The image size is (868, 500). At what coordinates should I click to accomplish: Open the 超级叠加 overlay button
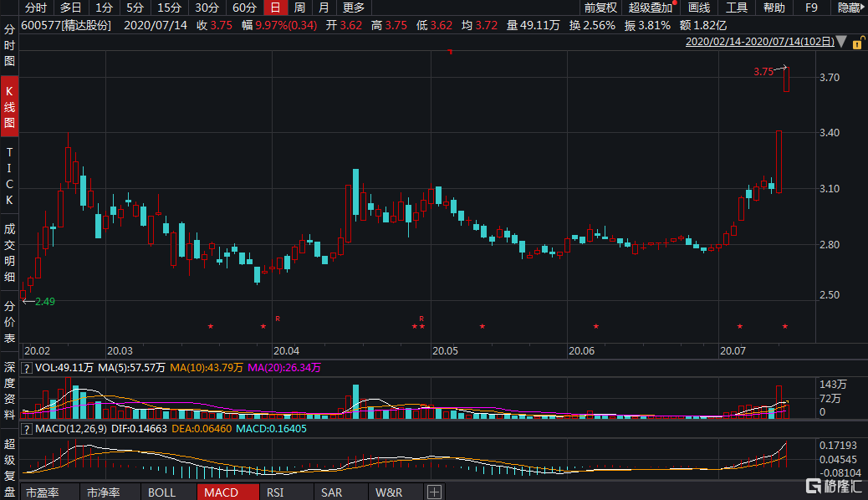coord(651,8)
